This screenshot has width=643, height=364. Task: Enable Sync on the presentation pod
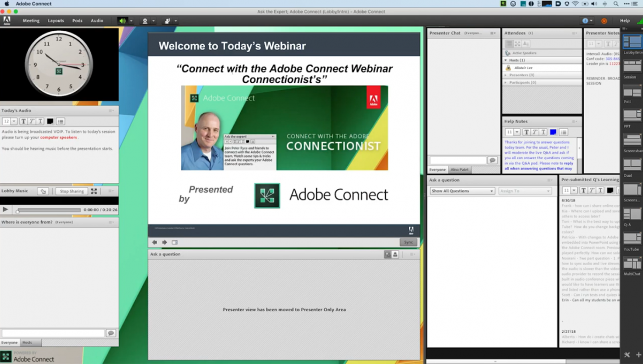pyautogui.click(x=408, y=242)
